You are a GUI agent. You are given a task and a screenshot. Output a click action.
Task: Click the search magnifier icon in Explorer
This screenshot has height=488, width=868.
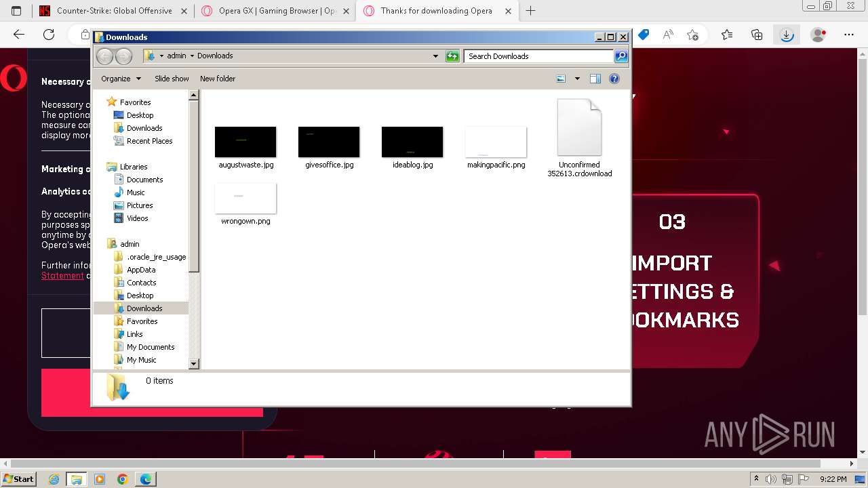[x=621, y=56]
